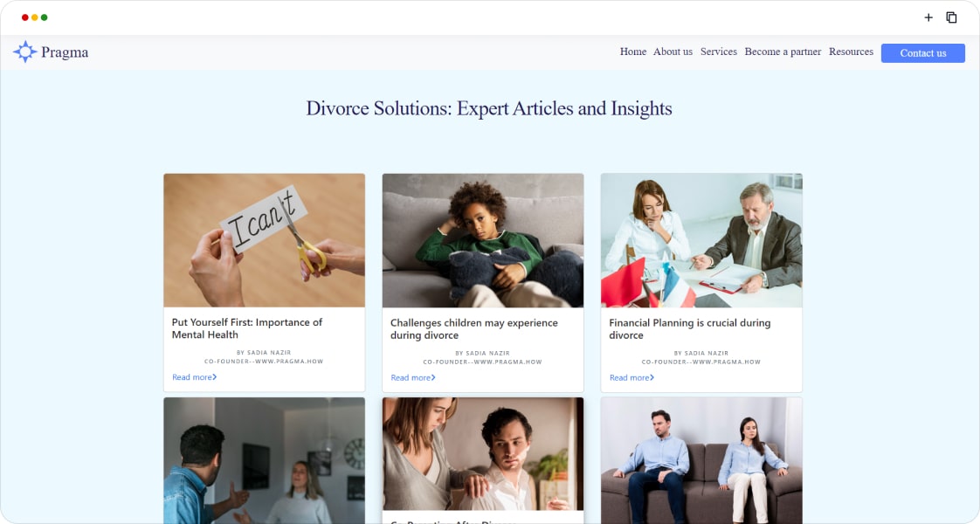Open the Resources menu

point(851,52)
